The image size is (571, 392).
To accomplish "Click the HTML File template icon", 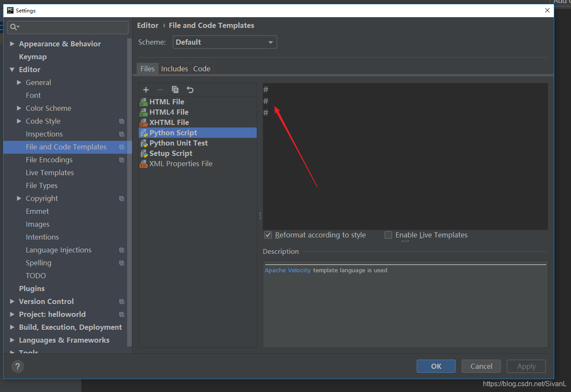I will (x=144, y=102).
